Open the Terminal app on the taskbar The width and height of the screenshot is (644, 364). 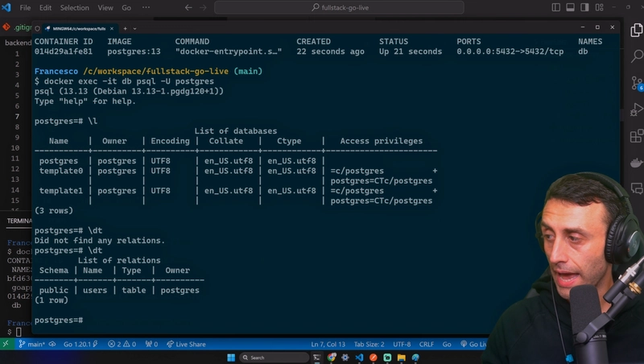316,358
